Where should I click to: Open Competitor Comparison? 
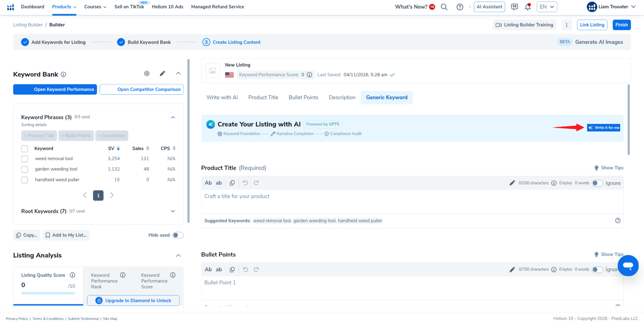tap(141, 89)
